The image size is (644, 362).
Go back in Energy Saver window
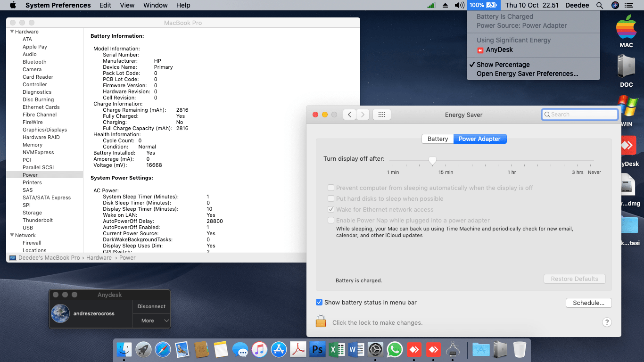[x=349, y=115]
